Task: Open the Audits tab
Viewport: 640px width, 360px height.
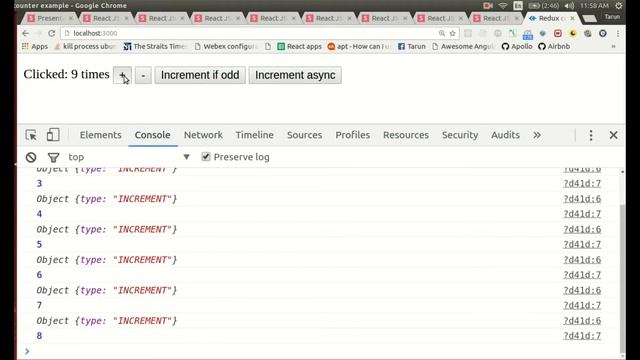Action: pos(505,135)
